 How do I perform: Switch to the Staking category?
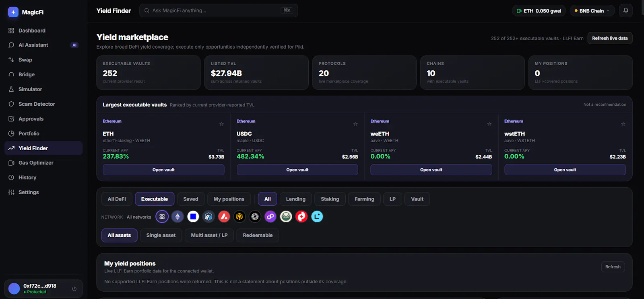(x=330, y=199)
